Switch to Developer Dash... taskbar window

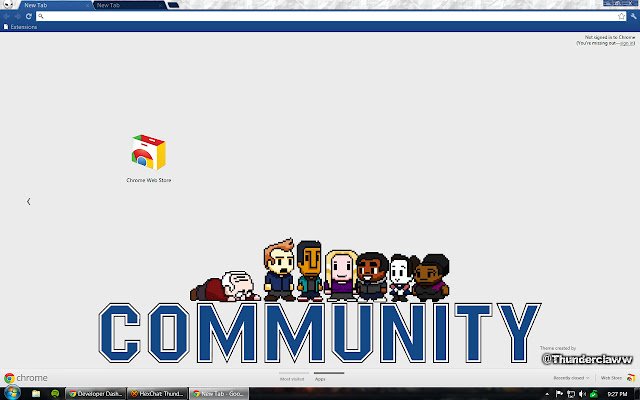pyautogui.click(x=96, y=394)
